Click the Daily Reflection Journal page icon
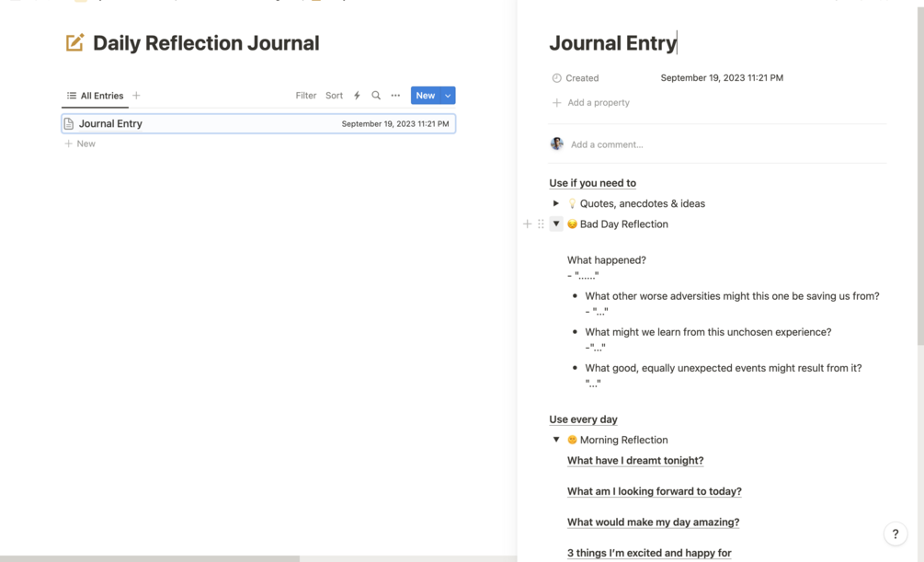Screen dimensions: 924x562 [x=74, y=43]
